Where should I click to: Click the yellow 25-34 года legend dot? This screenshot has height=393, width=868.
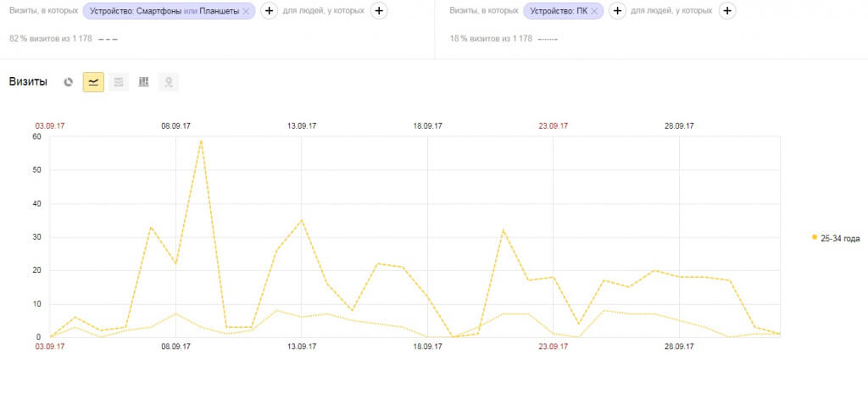point(815,238)
